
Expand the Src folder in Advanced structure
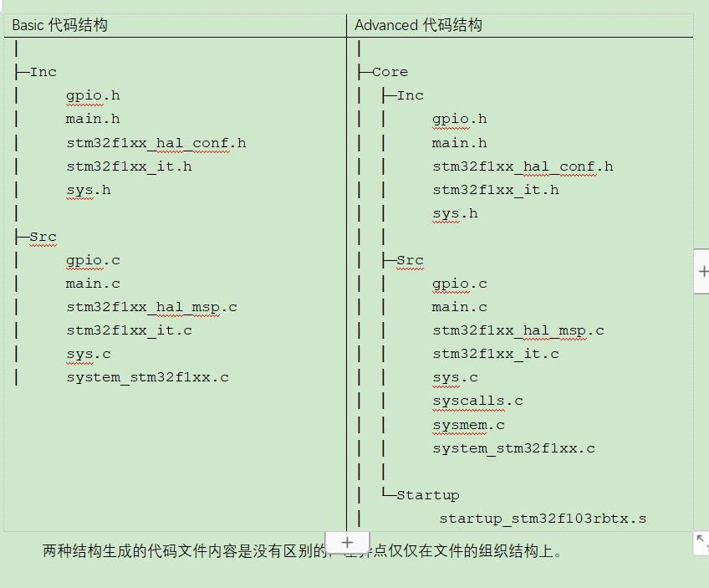click(x=410, y=260)
